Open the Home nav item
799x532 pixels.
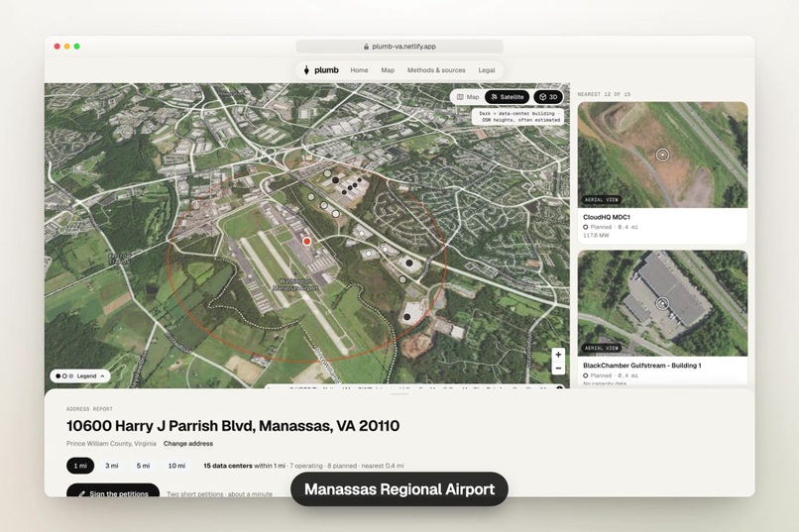point(359,70)
